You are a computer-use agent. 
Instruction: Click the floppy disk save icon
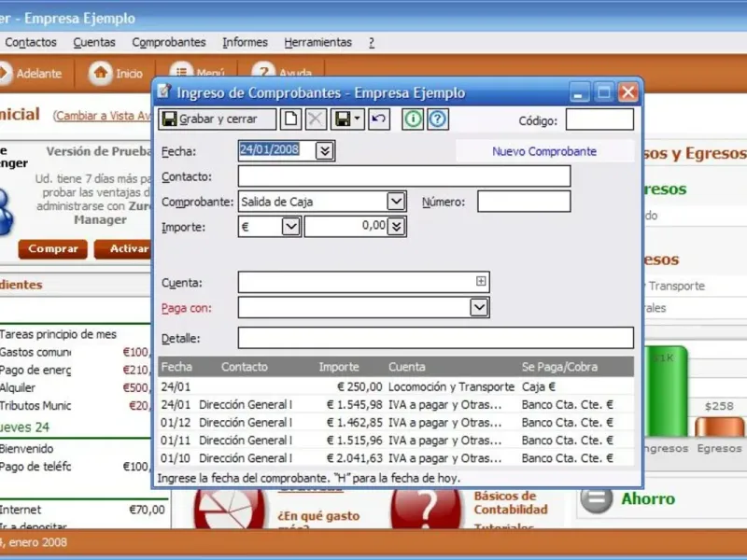pos(343,119)
